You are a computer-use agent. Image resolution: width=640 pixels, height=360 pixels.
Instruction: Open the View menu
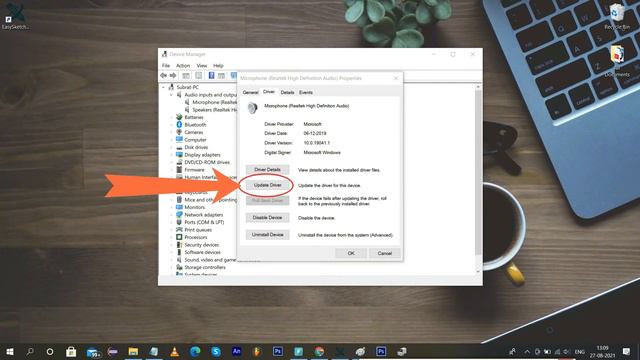pos(202,66)
